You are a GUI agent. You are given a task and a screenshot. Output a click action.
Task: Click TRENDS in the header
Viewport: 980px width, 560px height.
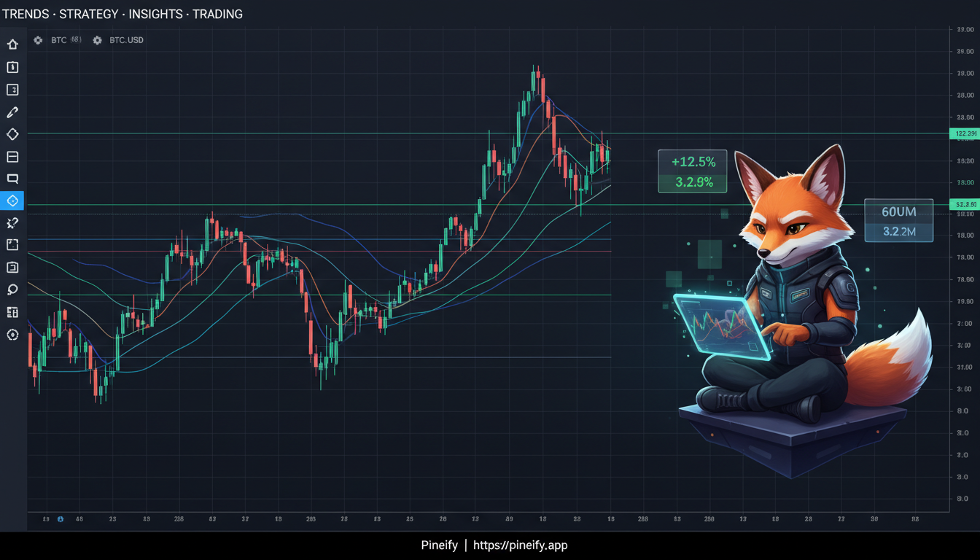(25, 14)
